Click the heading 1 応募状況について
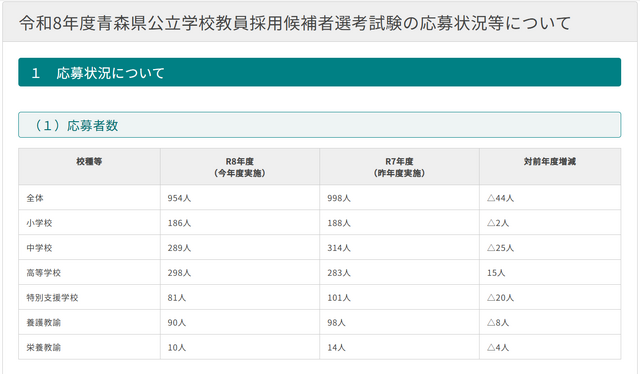Viewport: 640px width, 374px height. 320,72
